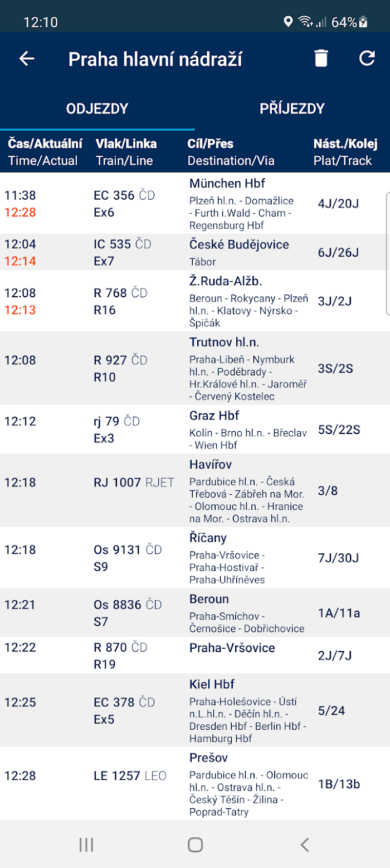Click the scrollbar handle at right edge
Screen dimensions: 390x868
388,254
